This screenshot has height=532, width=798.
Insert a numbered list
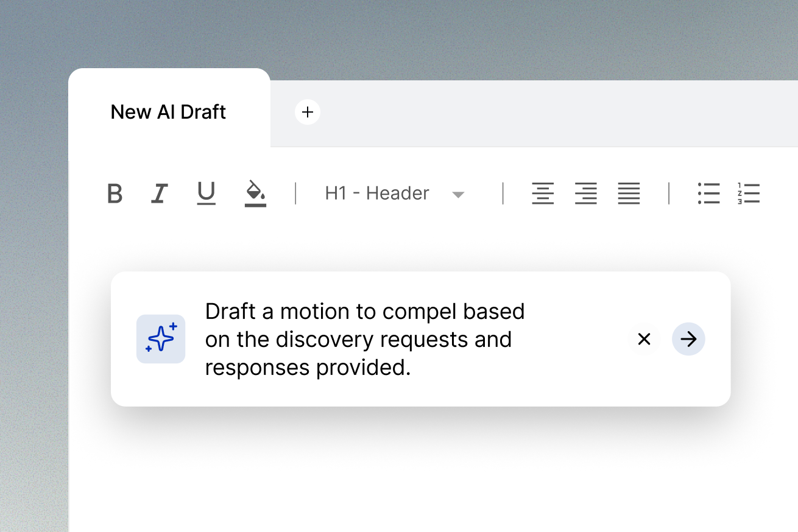[x=748, y=194]
